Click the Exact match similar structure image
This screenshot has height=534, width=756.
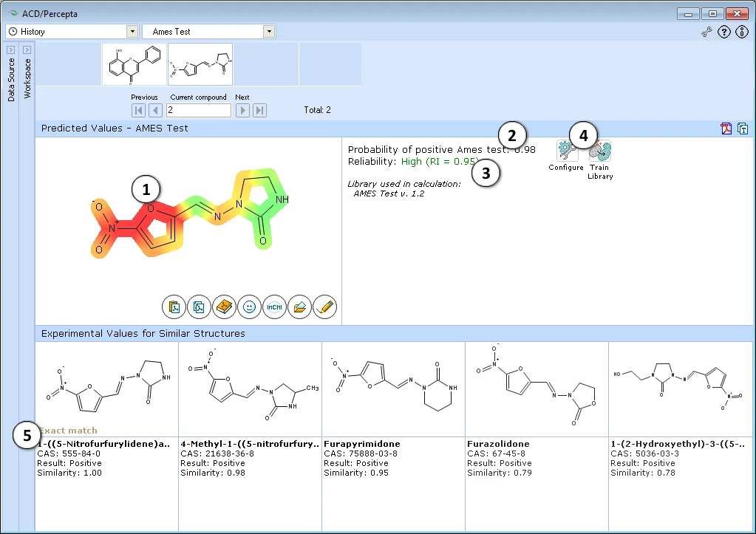tap(106, 389)
